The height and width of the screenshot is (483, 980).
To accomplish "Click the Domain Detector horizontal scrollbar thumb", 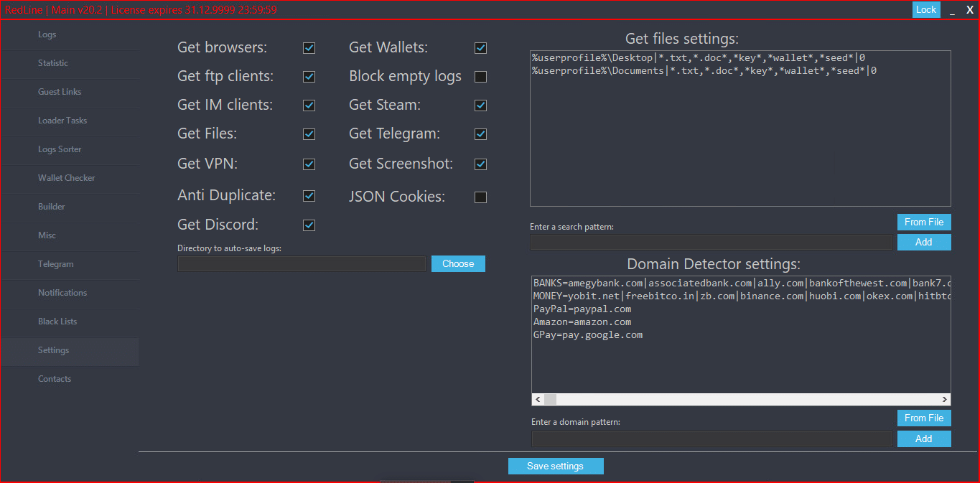I will [550, 399].
